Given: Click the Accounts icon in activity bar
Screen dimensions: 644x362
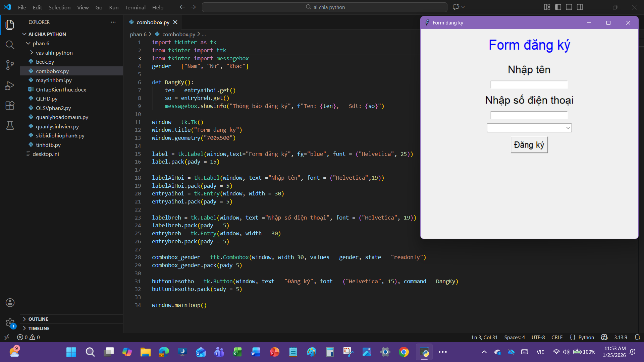Looking at the screenshot, I should point(10,303).
